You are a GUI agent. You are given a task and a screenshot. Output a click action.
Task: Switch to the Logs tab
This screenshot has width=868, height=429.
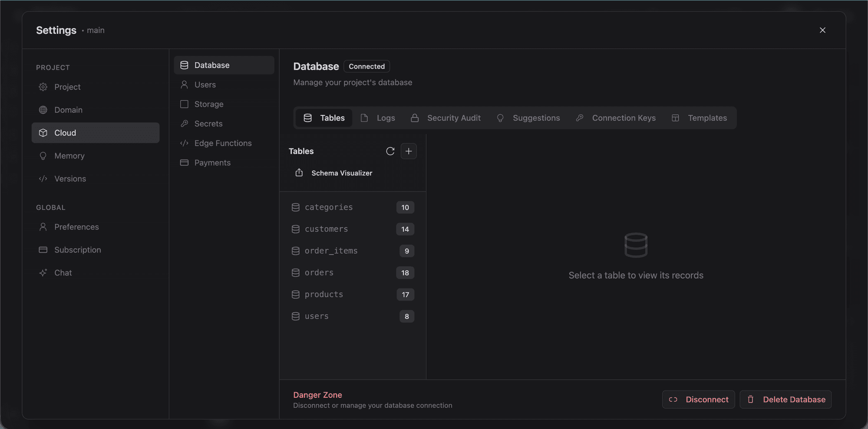[378, 118]
